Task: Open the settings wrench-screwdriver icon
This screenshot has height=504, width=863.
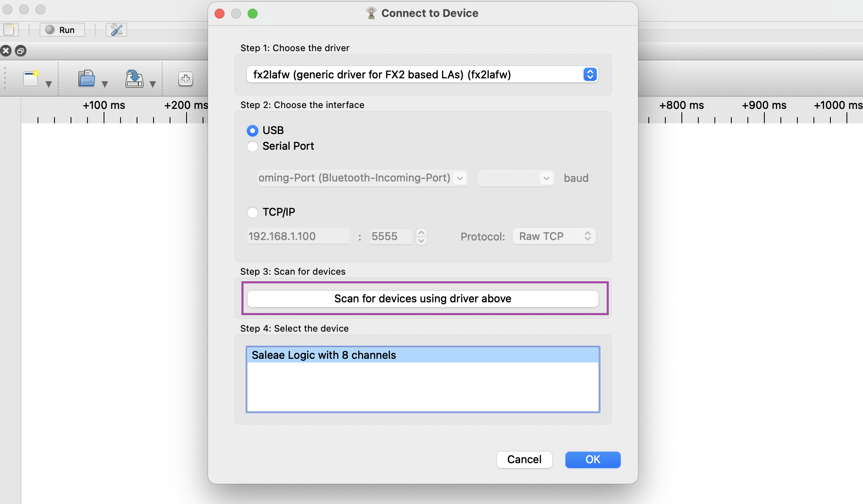Action: tap(116, 30)
